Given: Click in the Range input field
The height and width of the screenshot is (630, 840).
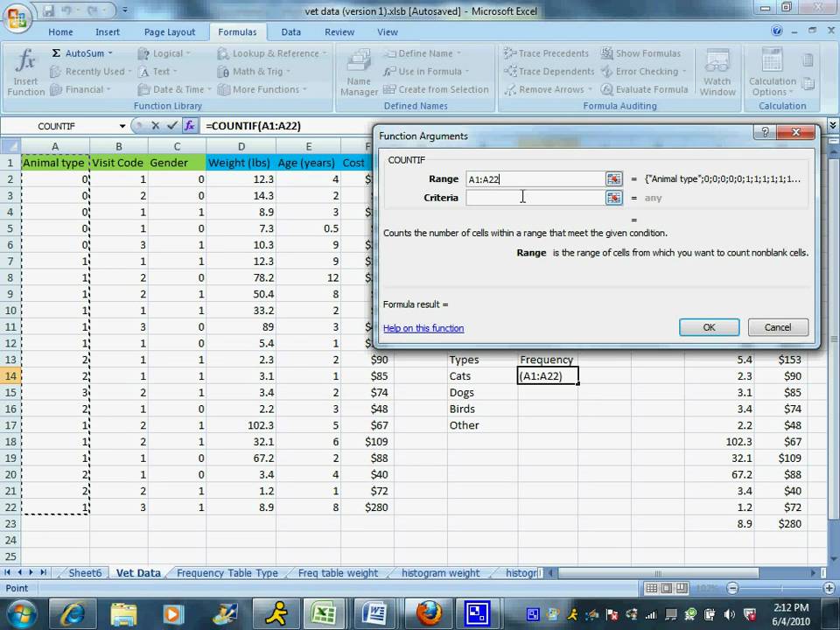Looking at the screenshot, I should [535, 178].
